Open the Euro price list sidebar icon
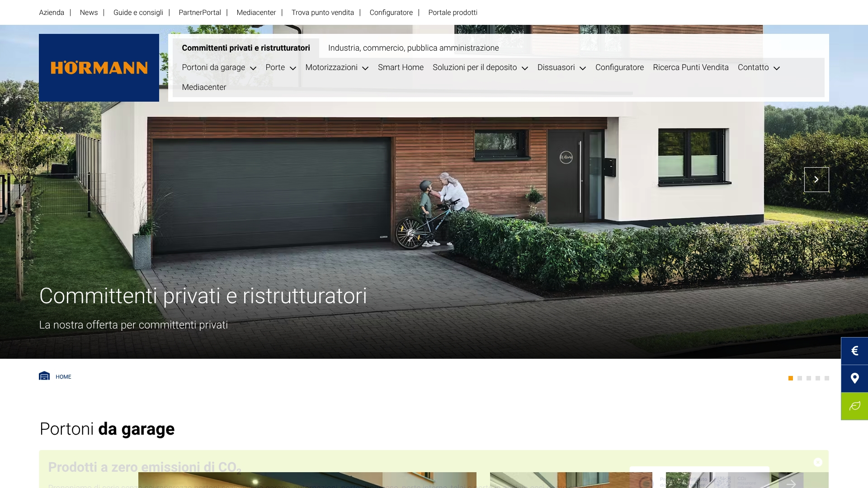 [854, 351]
